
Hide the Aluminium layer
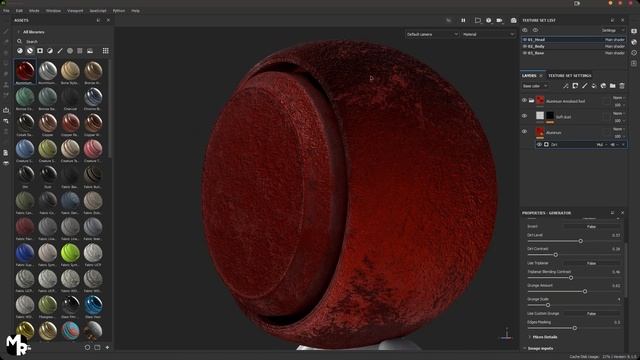point(524,131)
